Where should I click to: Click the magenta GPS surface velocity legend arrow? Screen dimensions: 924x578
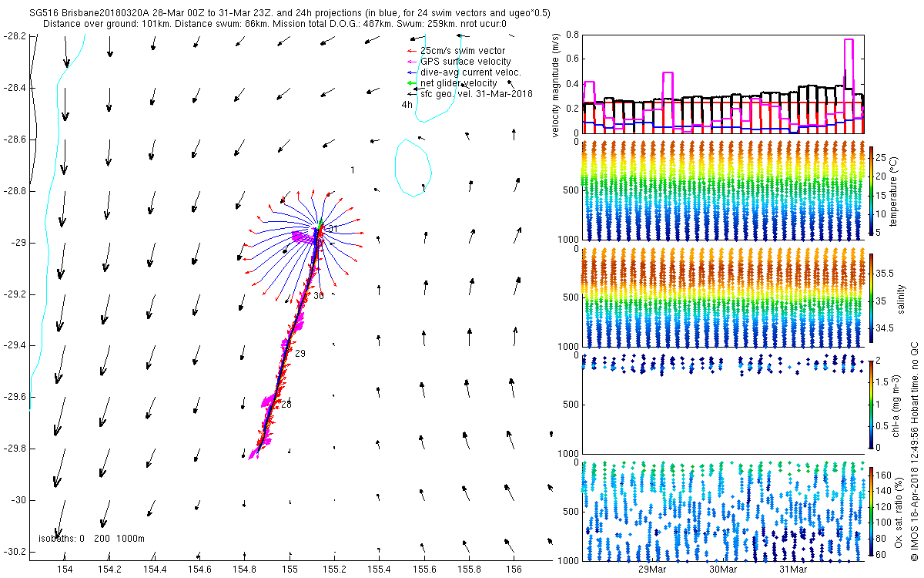[x=413, y=61]
